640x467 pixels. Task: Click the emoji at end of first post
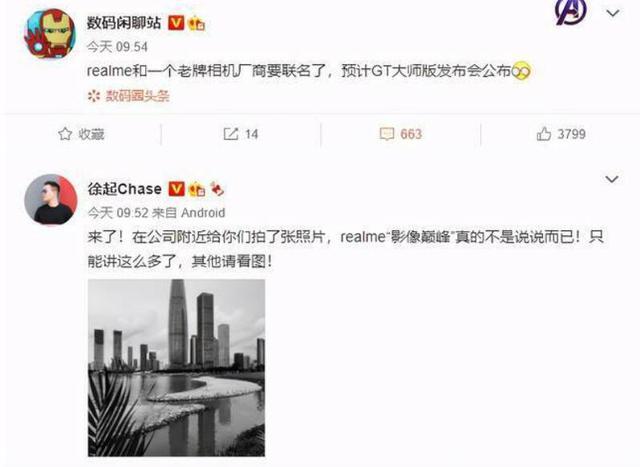point(521,72)
